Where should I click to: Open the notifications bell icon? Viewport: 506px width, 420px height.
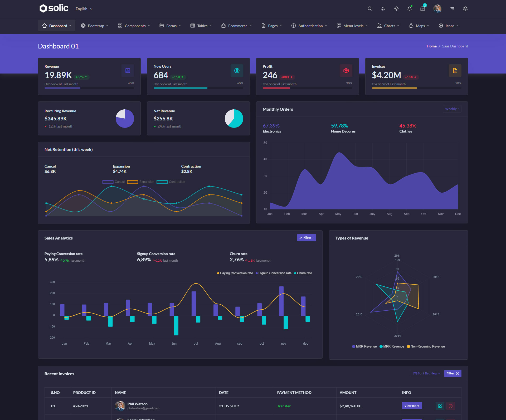pos(410,9)
